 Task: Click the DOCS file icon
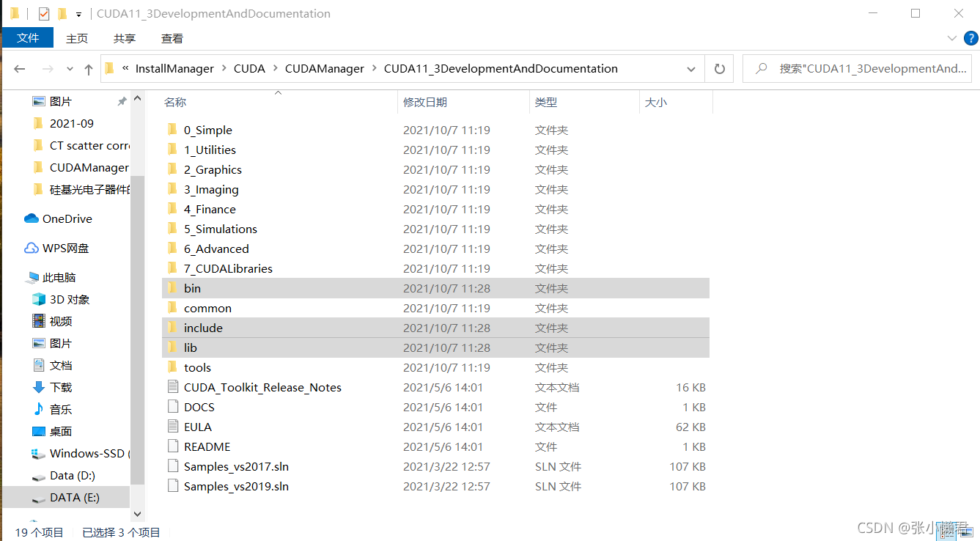173,407
